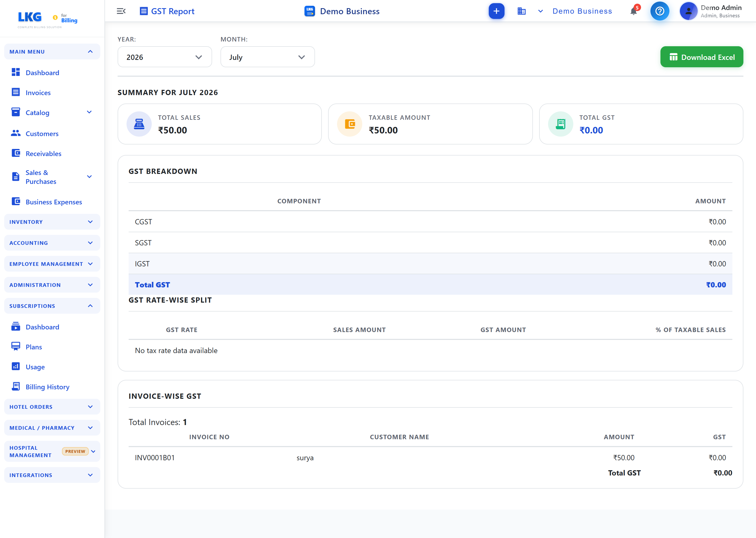Click the Download Excel button
Image resolution: width=756 pixels, height=538 pixels.
(701, 57)
